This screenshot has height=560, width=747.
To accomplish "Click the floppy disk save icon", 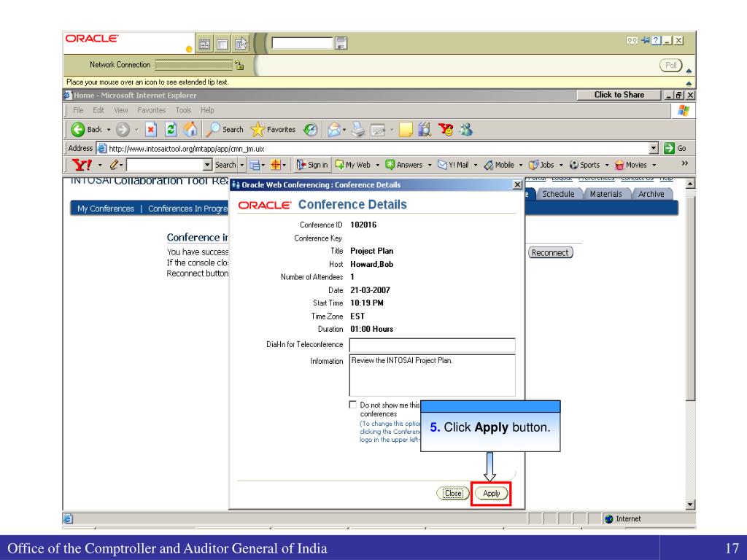I will 341,43.
